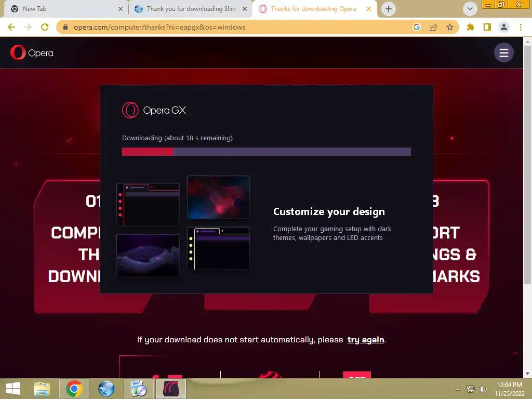Bookmark this tab with star icon

[450, 27]
